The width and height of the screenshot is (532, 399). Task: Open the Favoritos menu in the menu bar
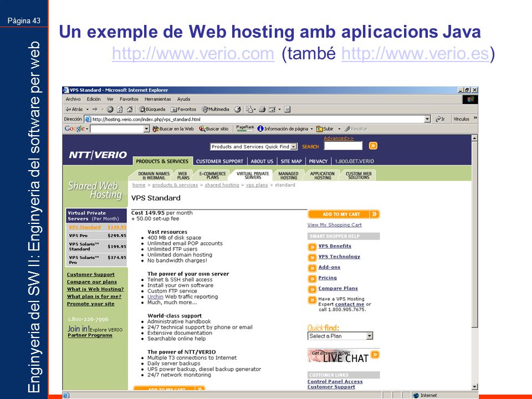click(129, 99)
